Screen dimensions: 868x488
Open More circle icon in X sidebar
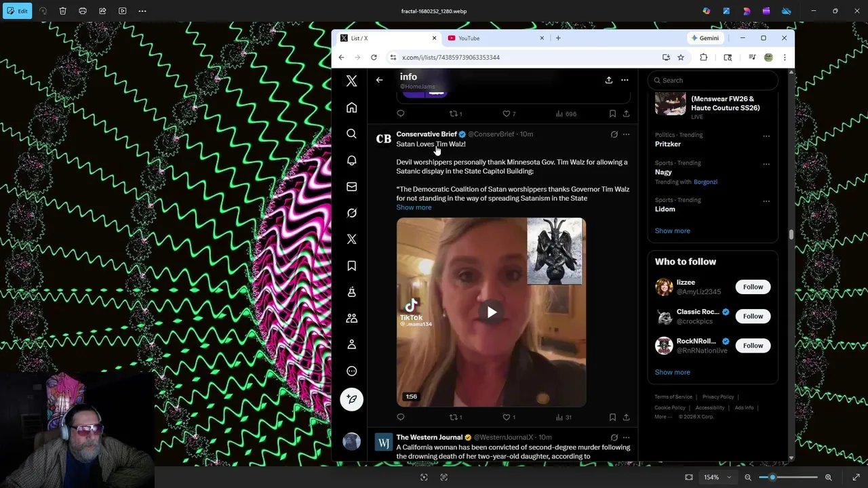pyautogui.click(x=351, y=371)
